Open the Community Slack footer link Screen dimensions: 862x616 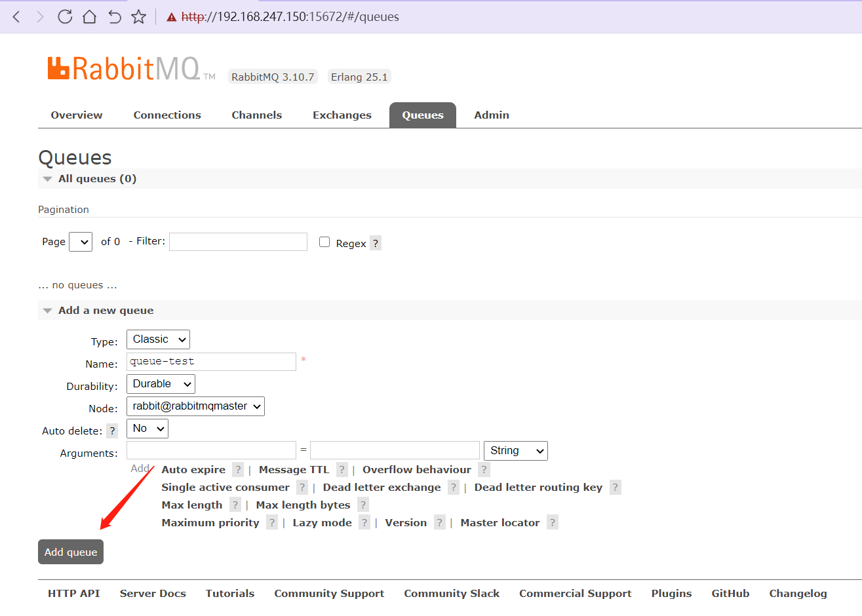click(452, 594)
